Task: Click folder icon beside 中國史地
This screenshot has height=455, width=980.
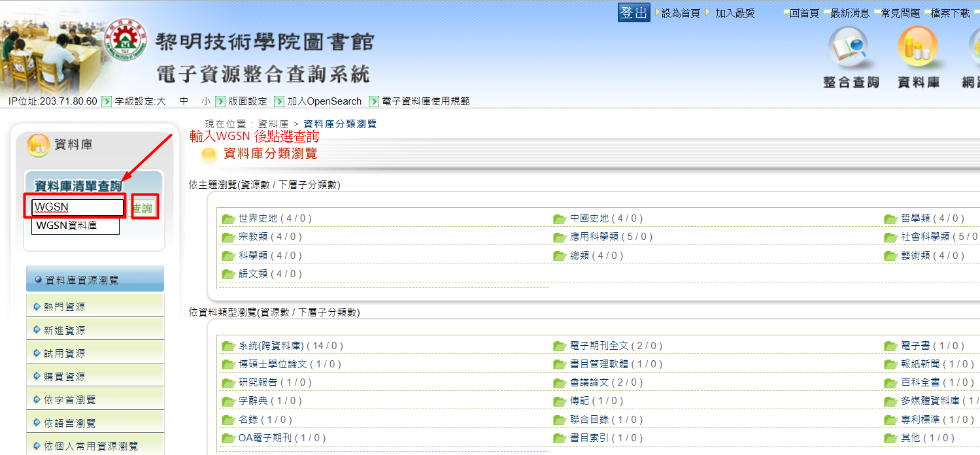Action: 560,219
